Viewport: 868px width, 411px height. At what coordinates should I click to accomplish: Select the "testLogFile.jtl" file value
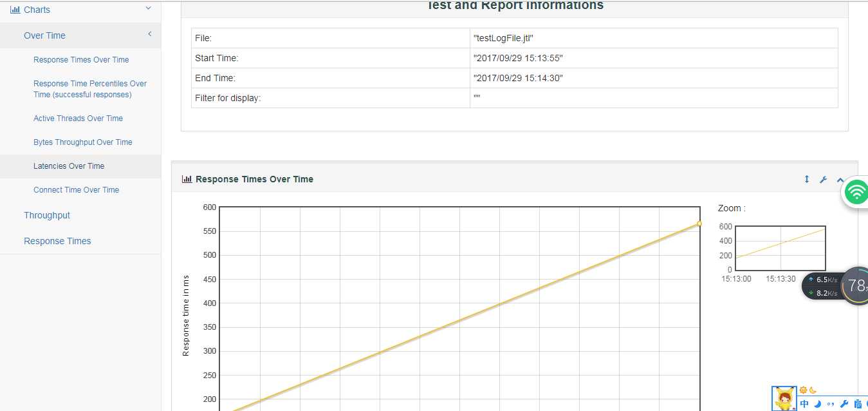(x=503, y=38)
